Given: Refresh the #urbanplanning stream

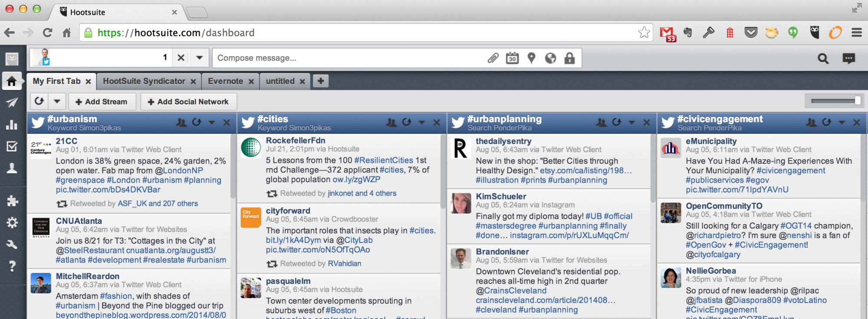Looking at the screenshot, I should (x=617, y=122).
